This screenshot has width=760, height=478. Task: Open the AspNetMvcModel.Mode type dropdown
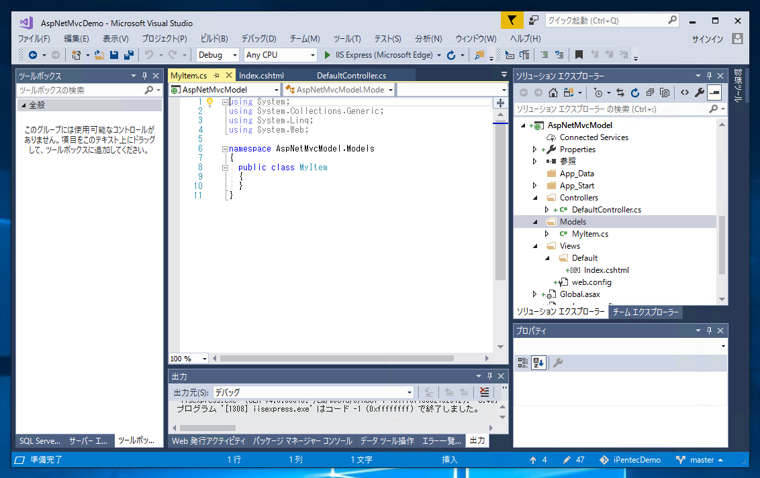click(x=390, y=90)
